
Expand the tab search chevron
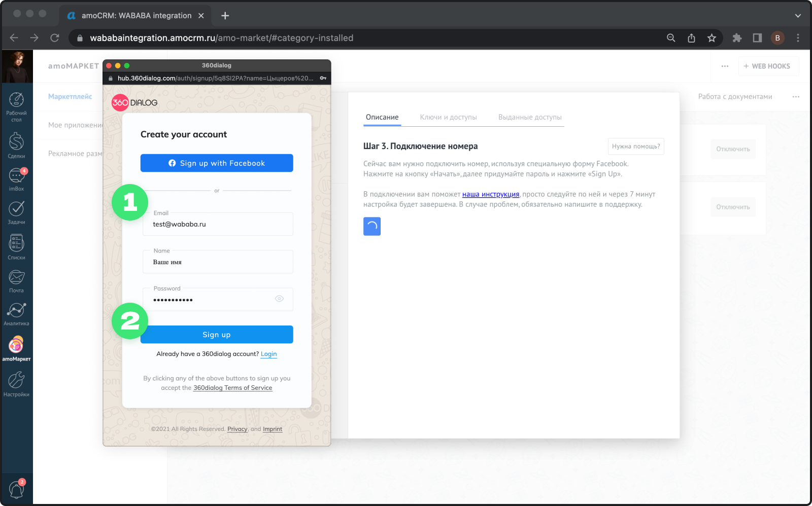[x=798, y=16]
